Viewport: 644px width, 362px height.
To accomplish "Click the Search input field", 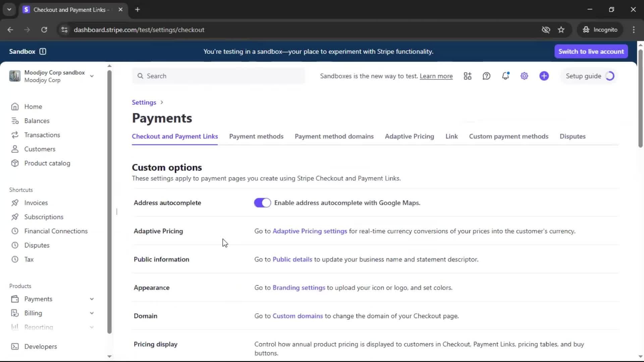I will (218, 76).
